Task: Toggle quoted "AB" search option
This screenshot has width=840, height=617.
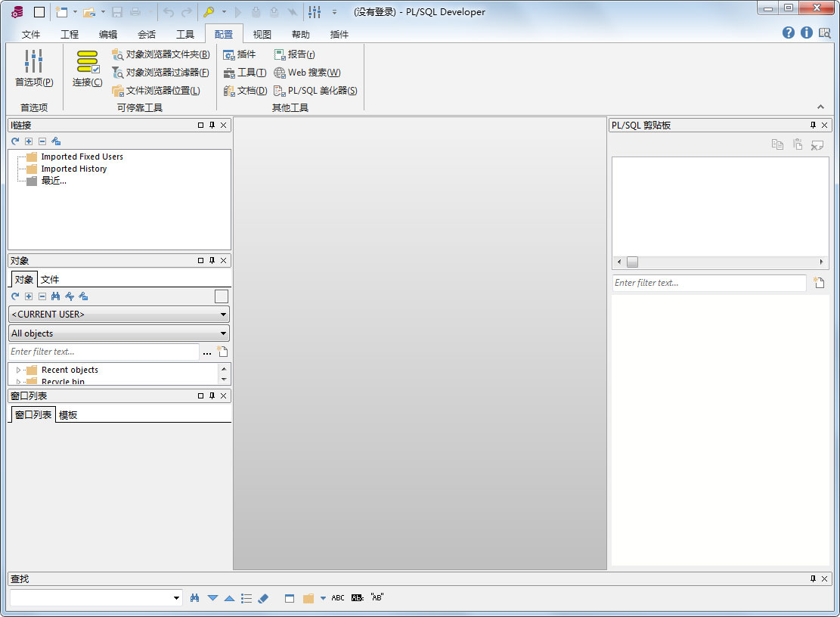Action: (377, 597)
